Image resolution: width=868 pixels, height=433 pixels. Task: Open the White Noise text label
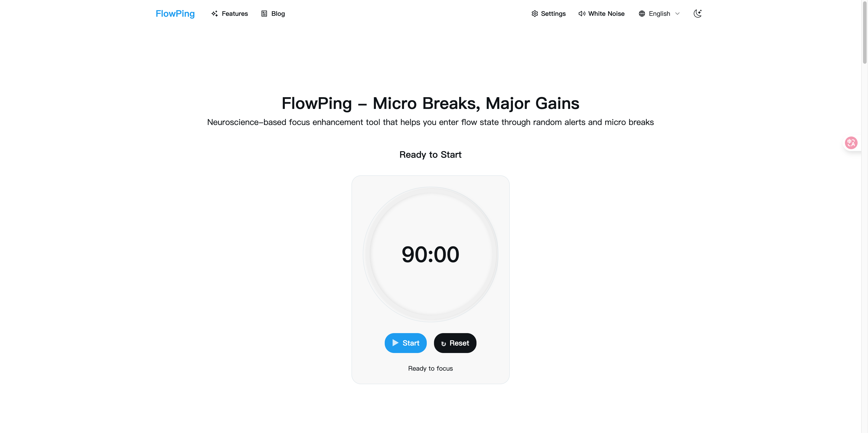[606, 14]
